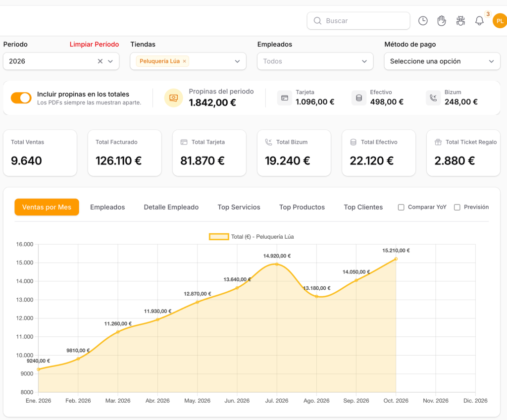This screenshot has height=420, width=507.
Task: Click the Total Bizum phone icon
Action: pyautogui.click(x=269, y=142)
